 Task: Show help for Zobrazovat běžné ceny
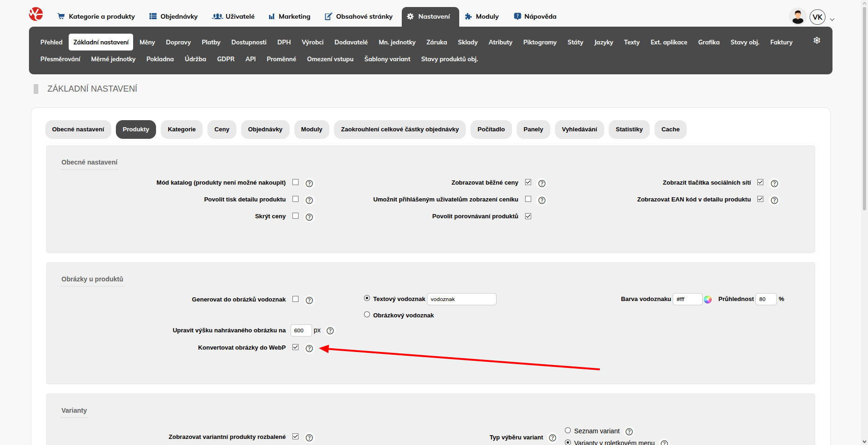542,183
